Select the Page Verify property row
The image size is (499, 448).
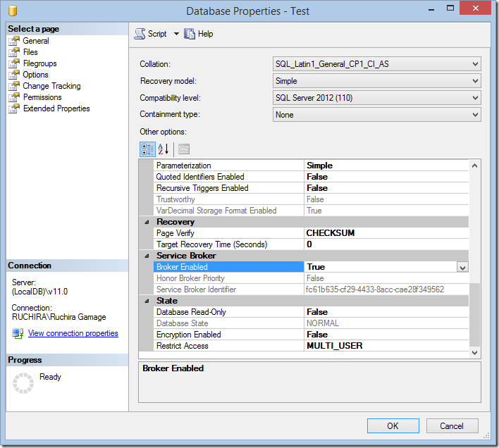(311, 233)
